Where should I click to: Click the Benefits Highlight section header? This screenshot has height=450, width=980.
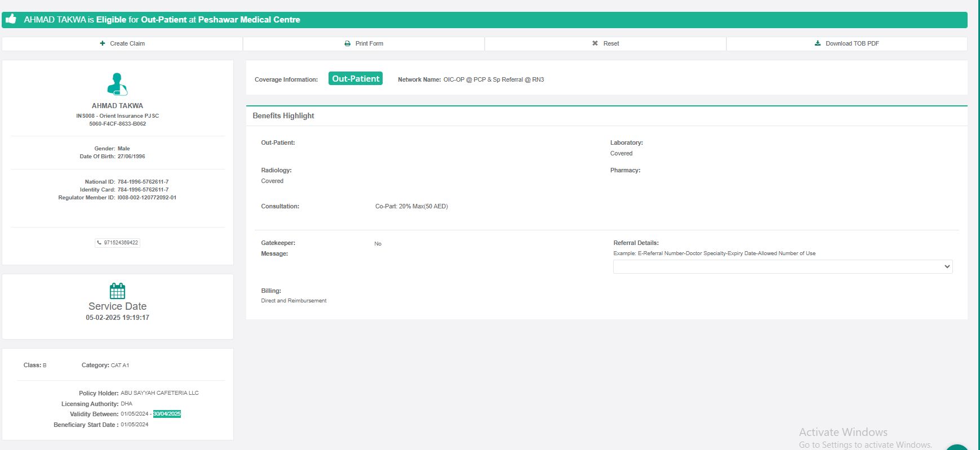click(x=283, y=115)
